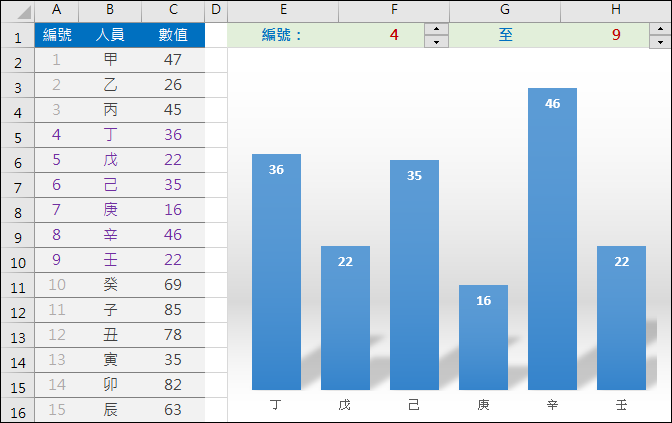This screenshot has width=672, height=423.
Task: Select row 1 header
Action: click(18, 35)
